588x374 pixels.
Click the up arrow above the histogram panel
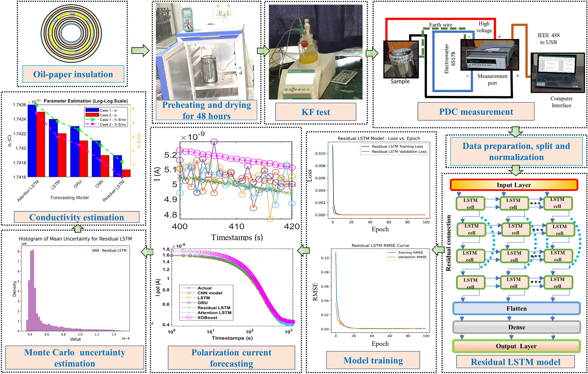pyautogui.click(x=78, y=228)
